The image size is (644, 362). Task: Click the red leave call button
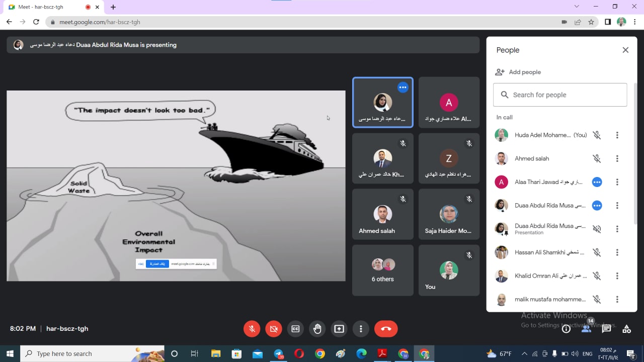(x=386, y=329)
